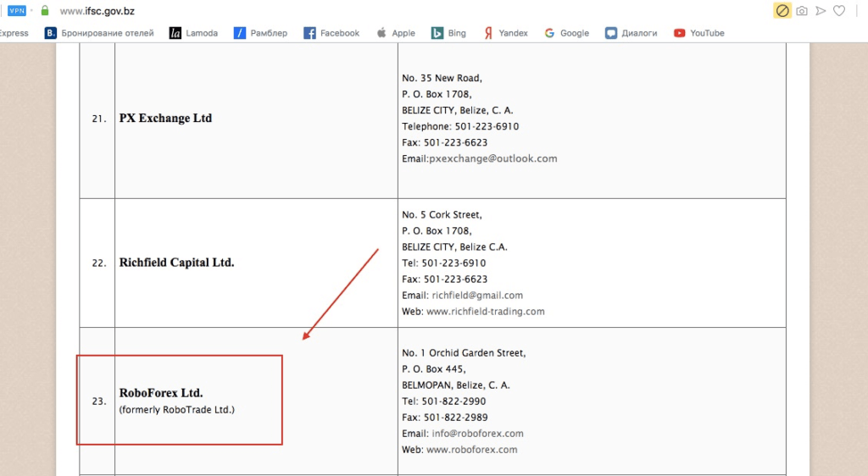Open the YouTube bookmark
This screenshot has width=868, height=476.
699,33
